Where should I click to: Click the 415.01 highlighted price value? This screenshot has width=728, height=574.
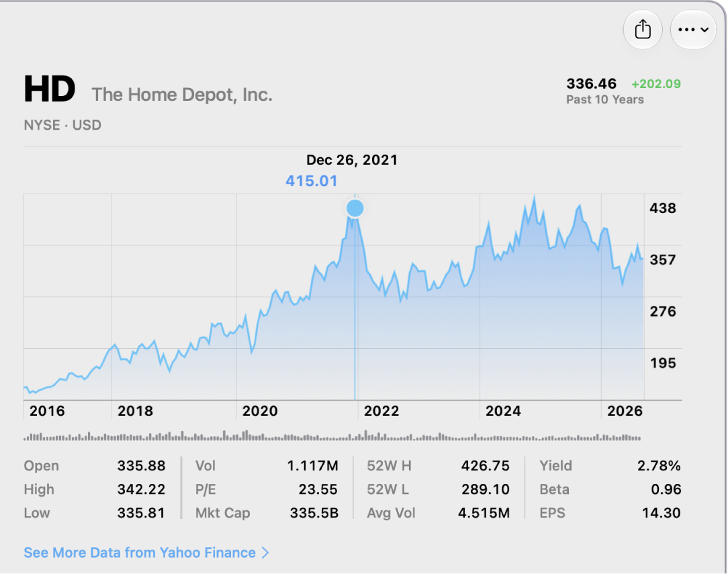[312, 181]
